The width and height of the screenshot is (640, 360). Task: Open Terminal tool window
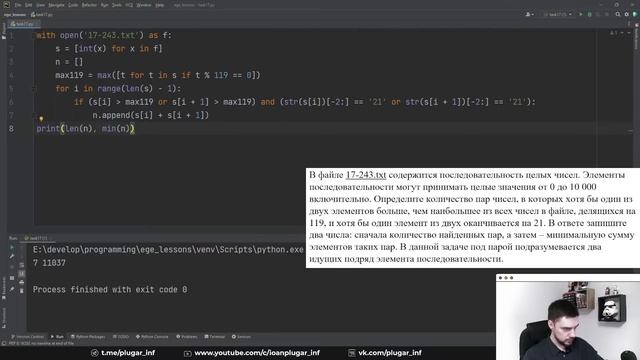[x=215, y=337]
